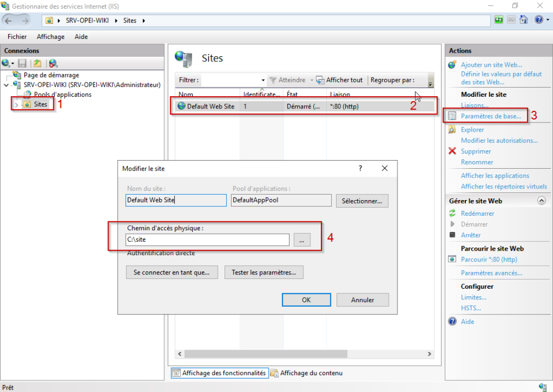Image resolution: width=553 pixels, height=392 pixels.
Task: Select the Default Web Site row
Action: coord(305,106)
